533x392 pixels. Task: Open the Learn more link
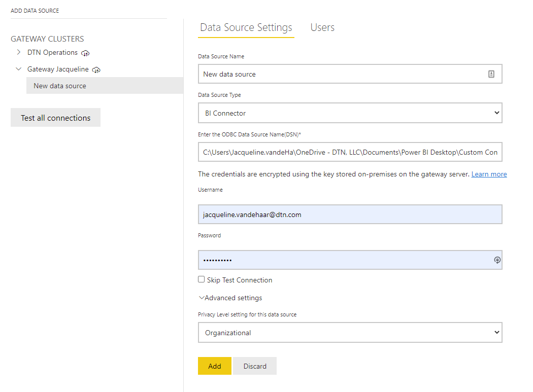[x=489, y=174]
